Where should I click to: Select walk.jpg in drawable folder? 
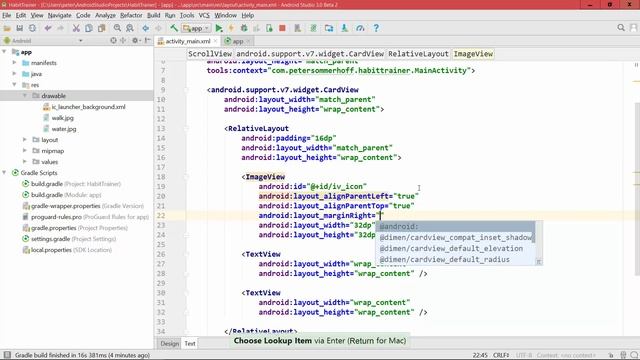click(x=62, y=118)
